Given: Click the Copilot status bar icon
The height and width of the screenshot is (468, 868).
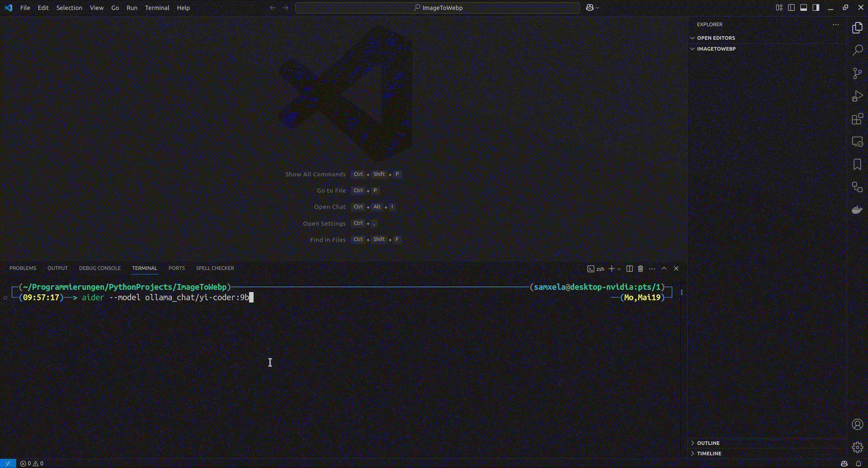Looking at the screenshot, I should coord(844,463).
